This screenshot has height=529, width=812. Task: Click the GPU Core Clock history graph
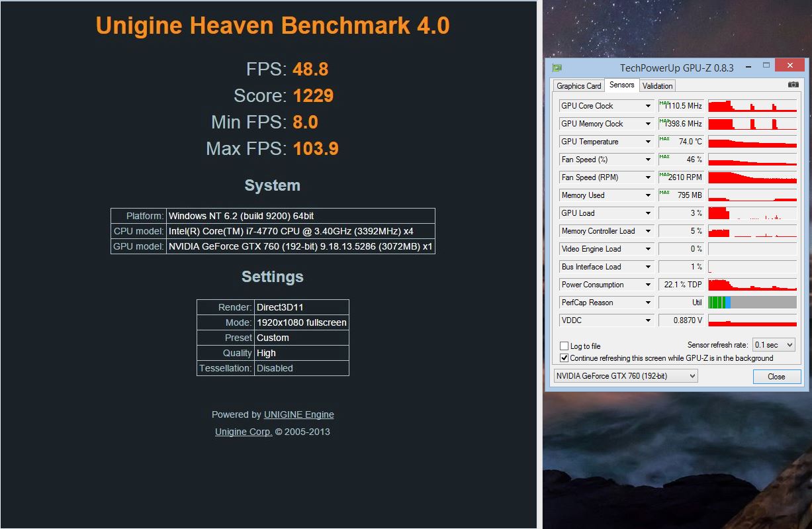[x=752, y=106]
